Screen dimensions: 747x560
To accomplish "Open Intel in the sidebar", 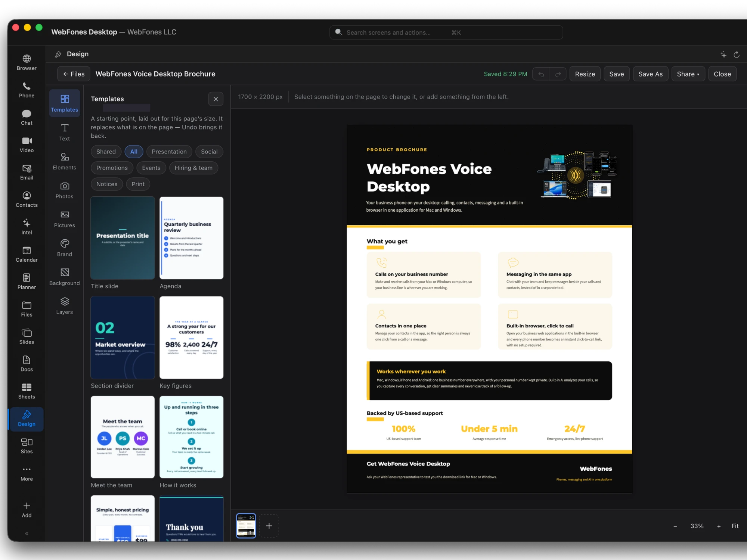I will [x=27, y=227].
